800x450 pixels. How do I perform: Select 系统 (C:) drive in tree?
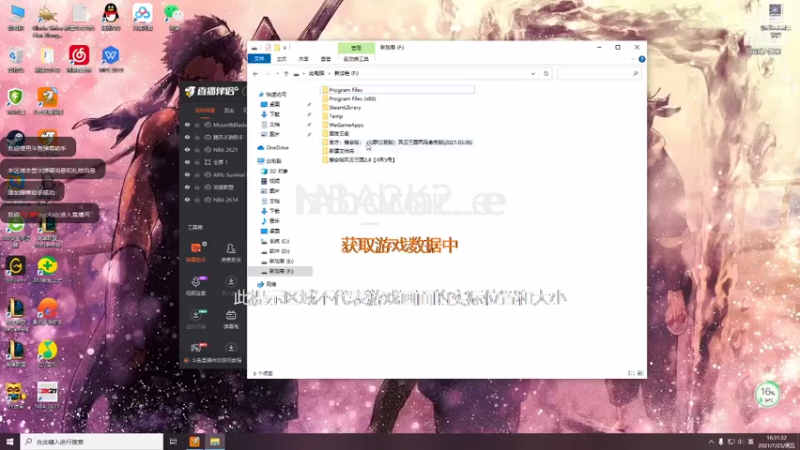pyautogui.click(x=276, y=241)
